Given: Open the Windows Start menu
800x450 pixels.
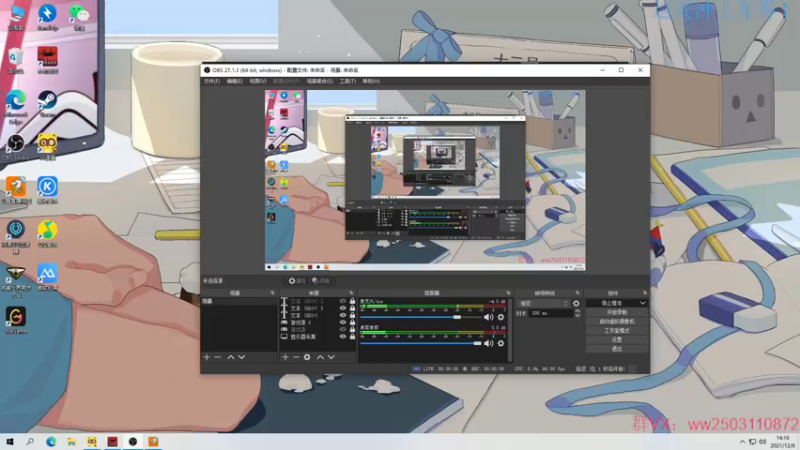Looking at the screenshot, I should tap(10, 442).
